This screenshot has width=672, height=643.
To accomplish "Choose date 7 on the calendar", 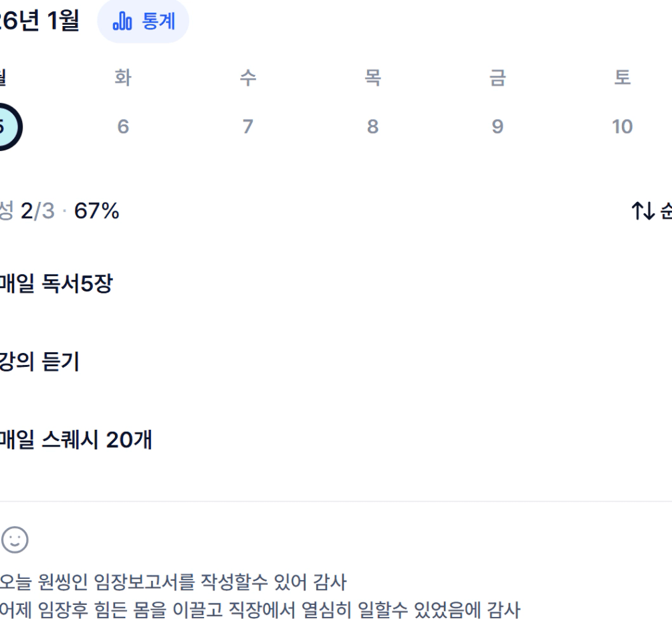I will [x=247, y=127].
